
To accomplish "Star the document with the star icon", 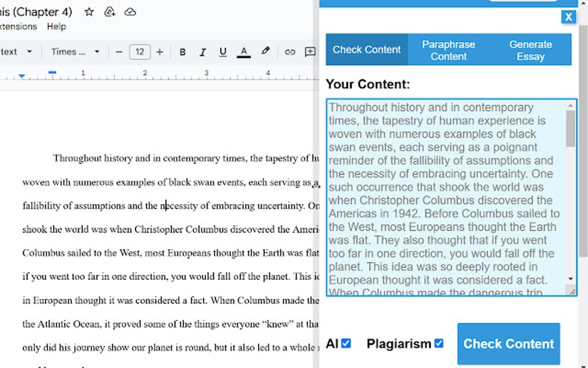I will pyautogui.click(x=89, y=12).
